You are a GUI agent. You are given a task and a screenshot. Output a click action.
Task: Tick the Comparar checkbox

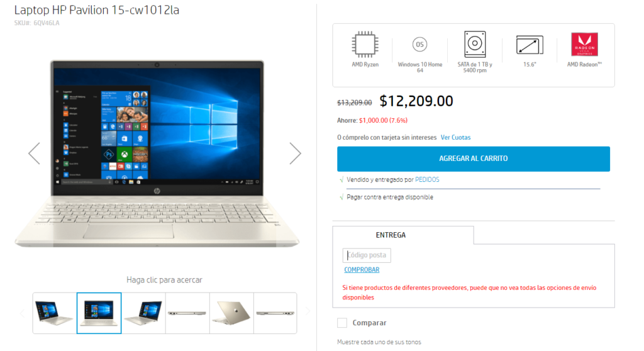pos(341,323)
